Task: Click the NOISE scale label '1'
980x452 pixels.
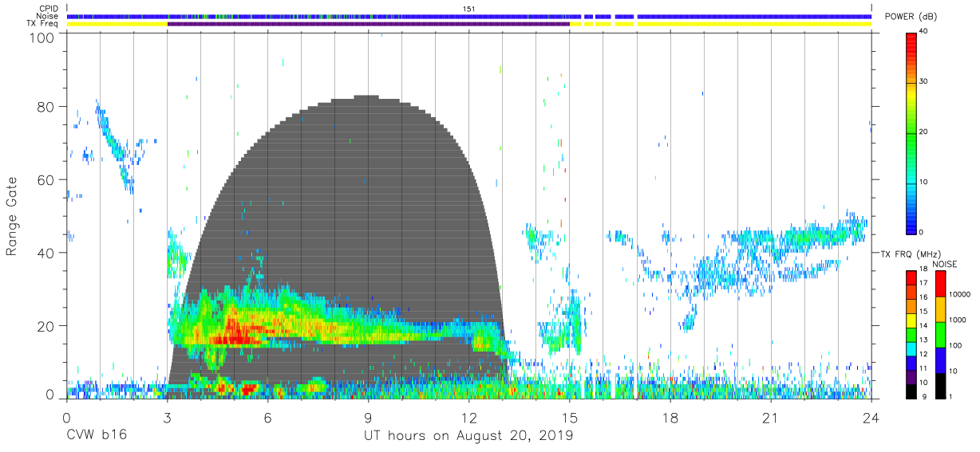Action: click(950, 396)
